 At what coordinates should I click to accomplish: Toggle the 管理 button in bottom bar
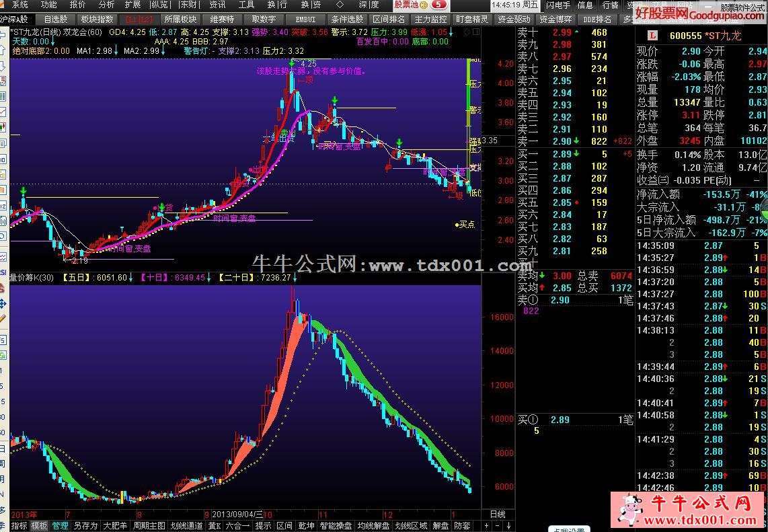coord(60,525)
